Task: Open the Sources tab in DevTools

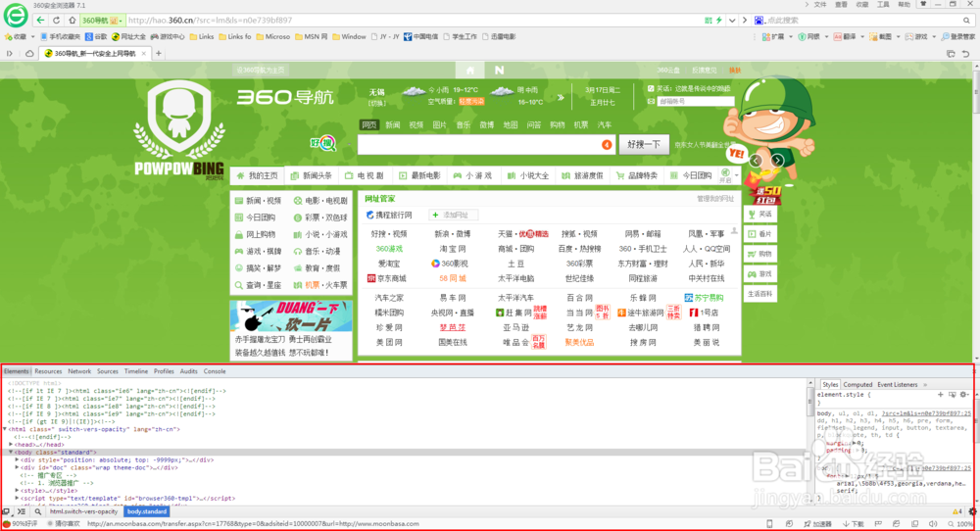Action: click(108, 371)
